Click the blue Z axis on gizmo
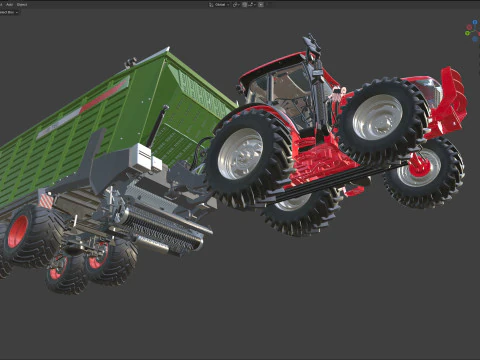Viewport: 480px width, 360px height. coord(475,22)
